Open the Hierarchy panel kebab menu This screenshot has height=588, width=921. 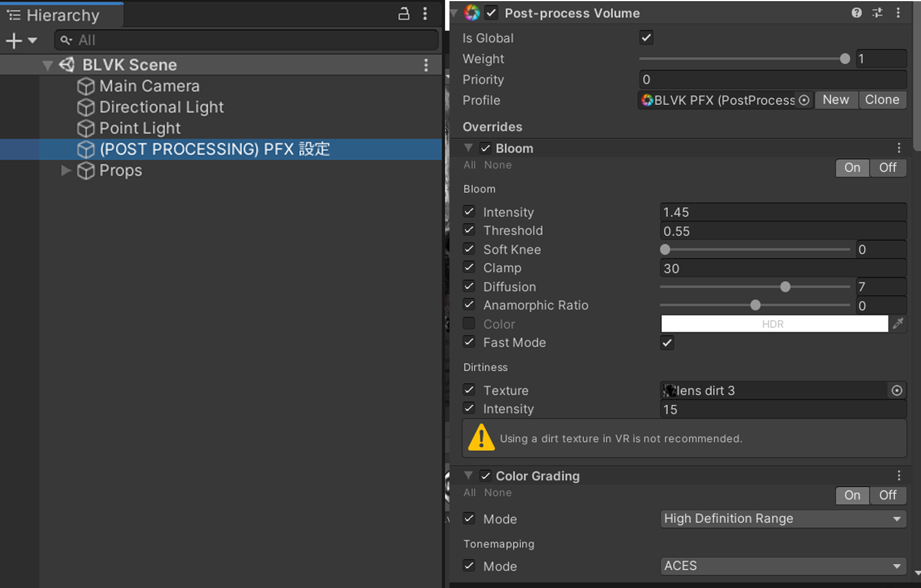point(425,14)
